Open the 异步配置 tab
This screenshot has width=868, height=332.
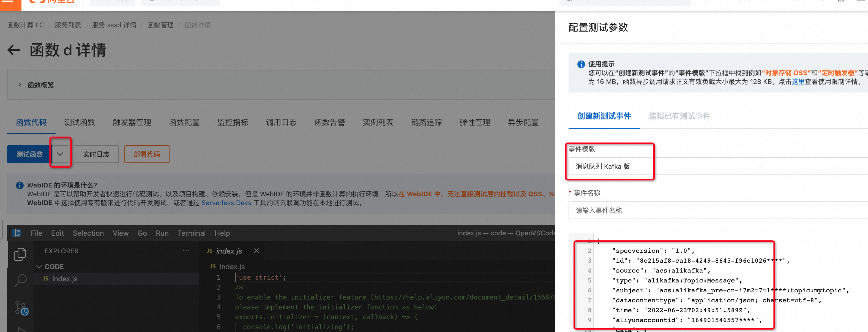[x=523, y=122]
